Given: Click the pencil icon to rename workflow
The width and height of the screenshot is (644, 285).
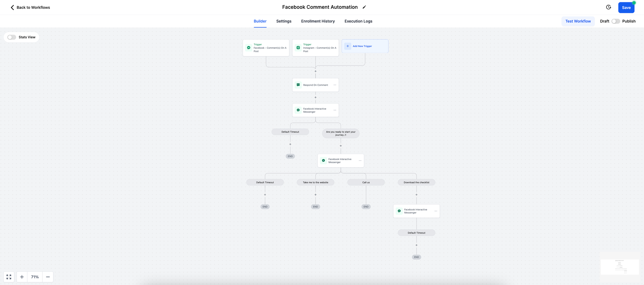Looking at the screenshot, I should (x=364, y=7).
